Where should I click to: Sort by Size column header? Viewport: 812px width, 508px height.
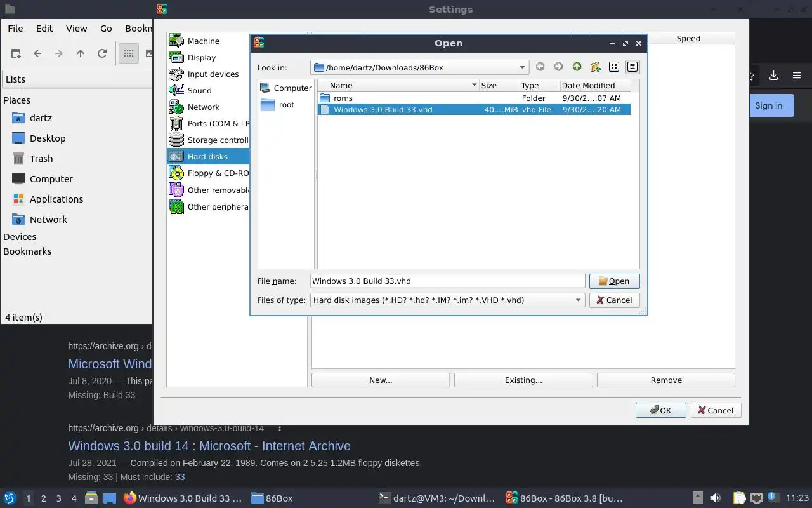499,85
